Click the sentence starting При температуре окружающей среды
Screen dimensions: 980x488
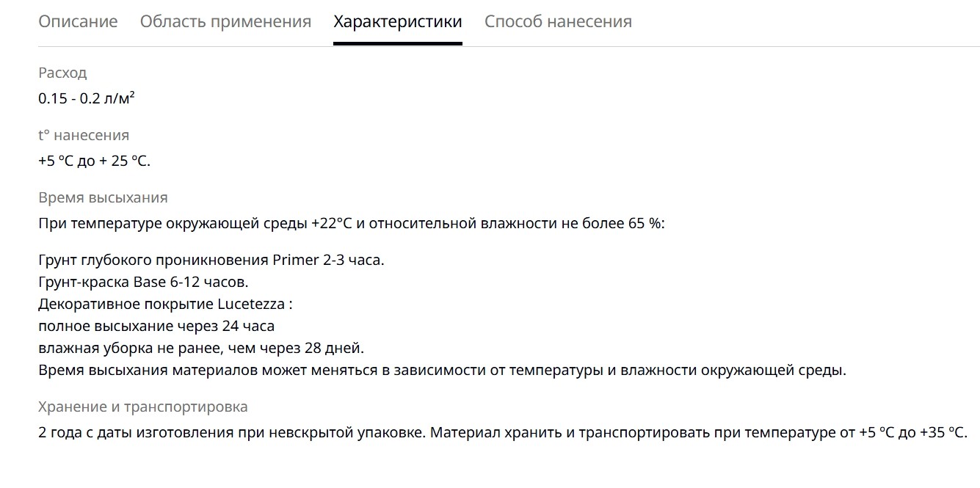pyautogui.click(x=352, y=223)
